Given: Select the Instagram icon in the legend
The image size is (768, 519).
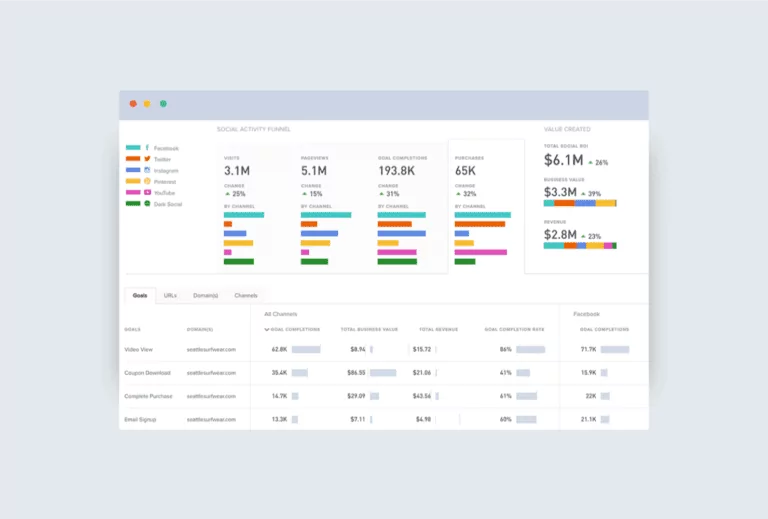Looking at the screenshot, I should 147,170.
